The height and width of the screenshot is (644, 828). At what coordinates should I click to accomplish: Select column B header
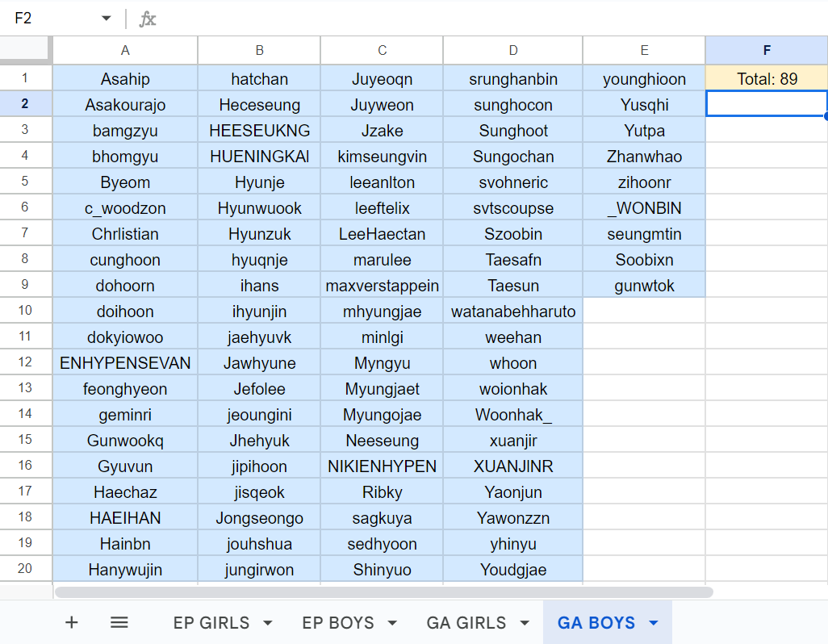click(259, 50)
